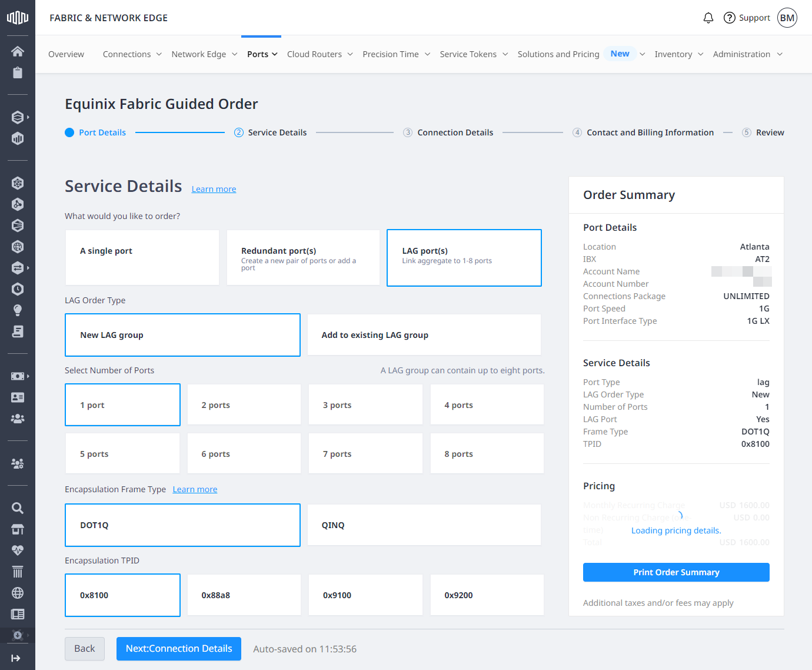
Task: Click Next:Connection Details button
Action: pos(179,649)
